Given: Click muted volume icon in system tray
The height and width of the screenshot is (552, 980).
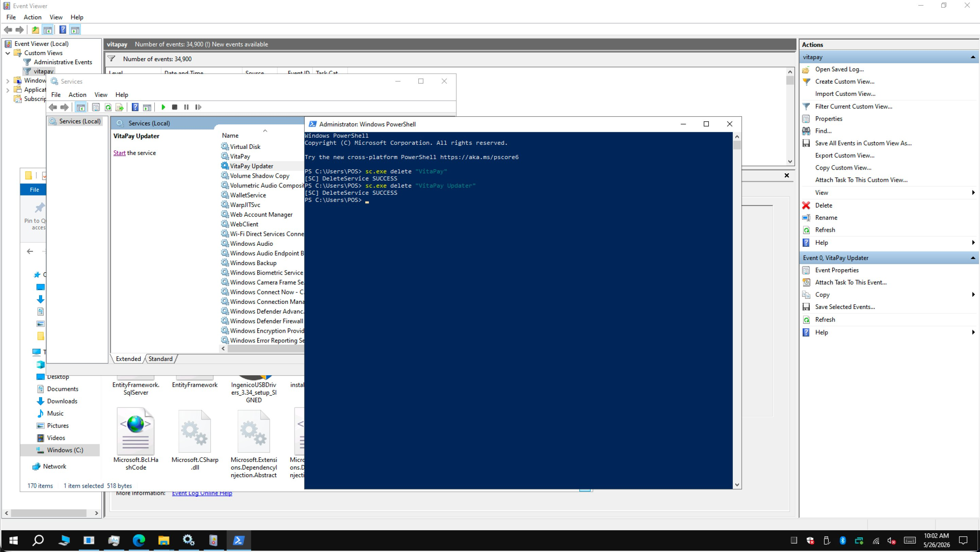Looking at the screenshot, I should 891,540.
